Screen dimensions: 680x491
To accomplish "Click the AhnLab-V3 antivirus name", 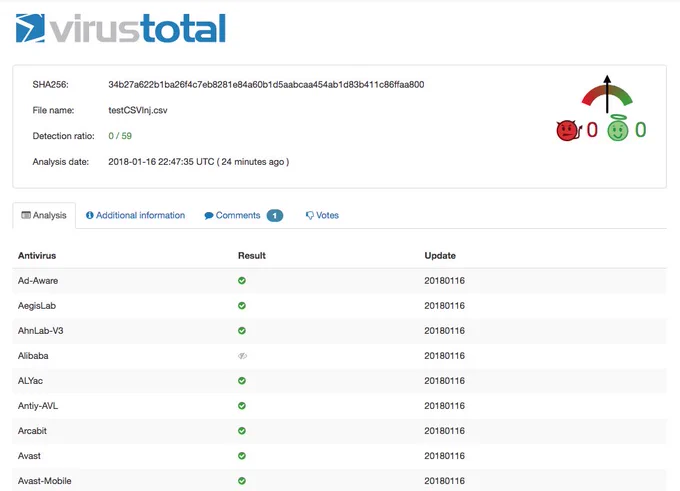I will pyautogui.click(x=40, y=331).
